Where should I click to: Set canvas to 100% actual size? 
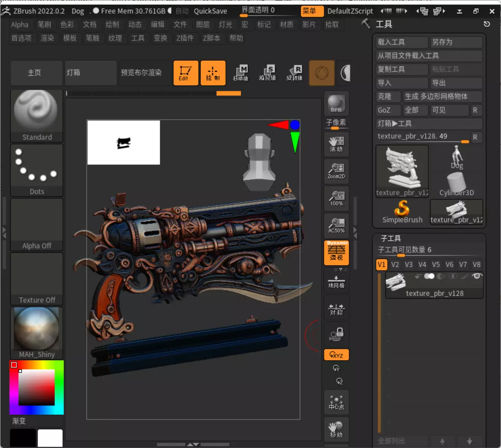(x=336, y=199)
